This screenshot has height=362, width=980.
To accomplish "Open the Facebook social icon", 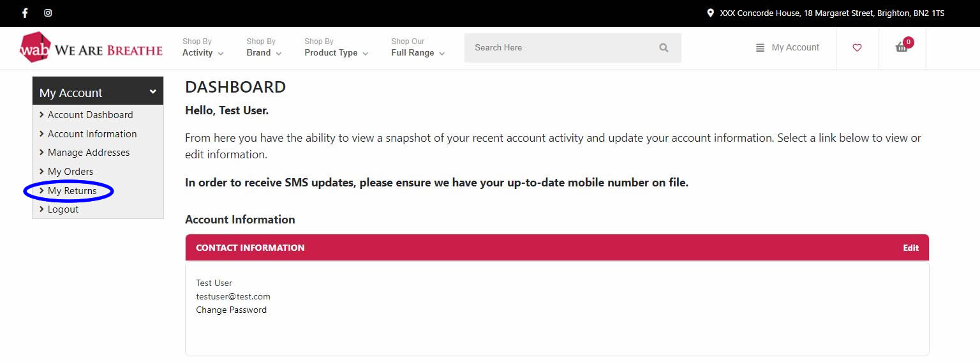I will 26,13.
